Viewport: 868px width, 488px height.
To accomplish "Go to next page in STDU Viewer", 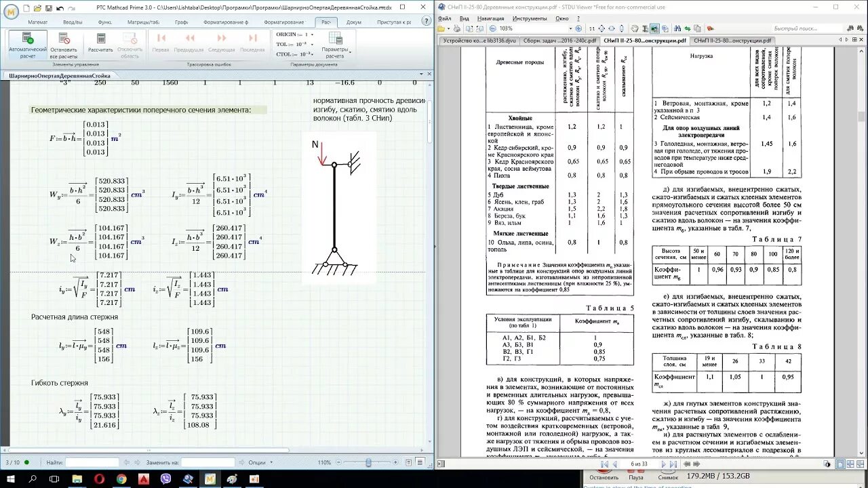I will click(664, 464).
